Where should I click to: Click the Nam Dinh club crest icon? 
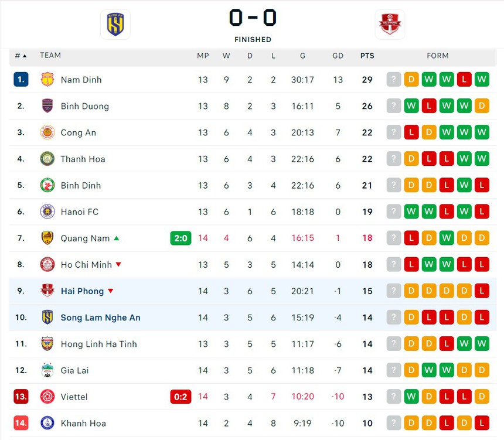pyautogui.click(x=47, y=80)
